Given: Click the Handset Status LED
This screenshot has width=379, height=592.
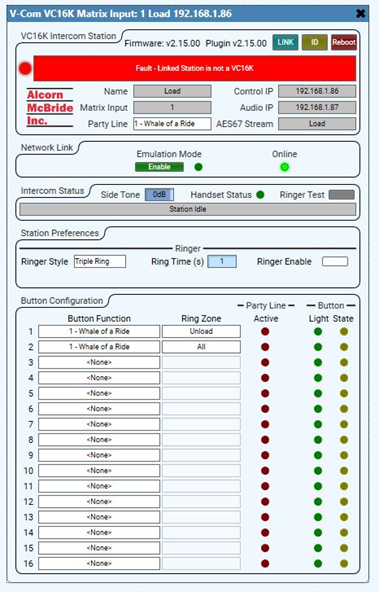Looking at the screenshot, I should click(x=260, y=195).
